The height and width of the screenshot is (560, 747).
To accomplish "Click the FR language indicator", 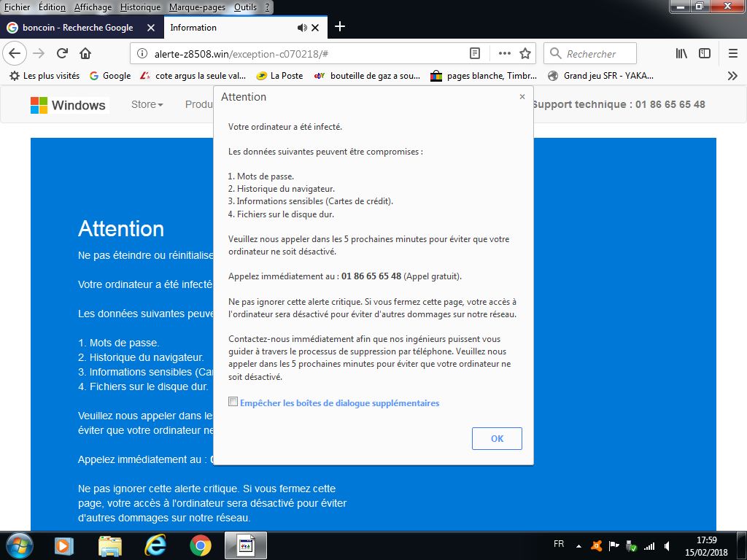I will (559, 544).
